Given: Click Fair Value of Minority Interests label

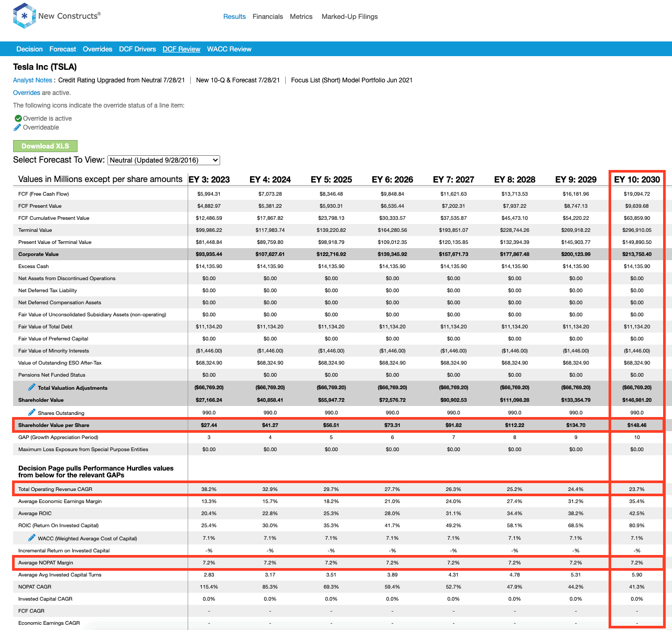Looking at the screenshot, I should [53, 351].
